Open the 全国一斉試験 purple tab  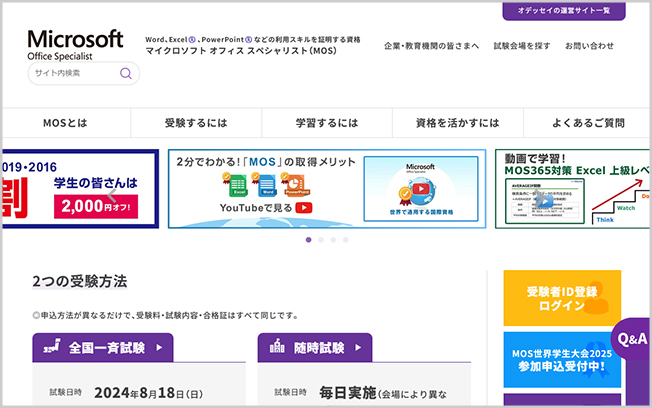[103, 347]
